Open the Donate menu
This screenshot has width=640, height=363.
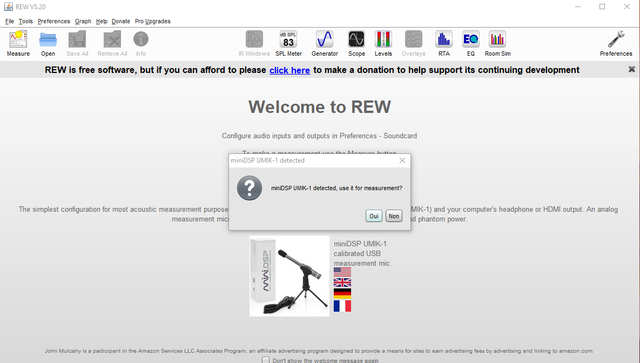[121, 21]
